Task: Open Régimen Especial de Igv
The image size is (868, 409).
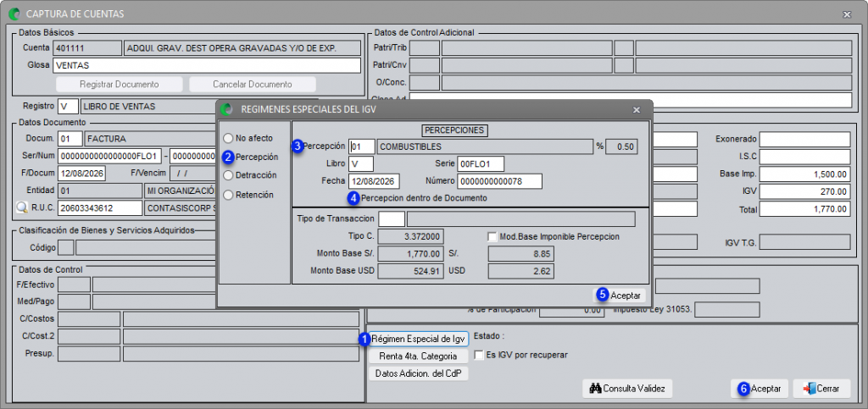Action: [419, 339]
